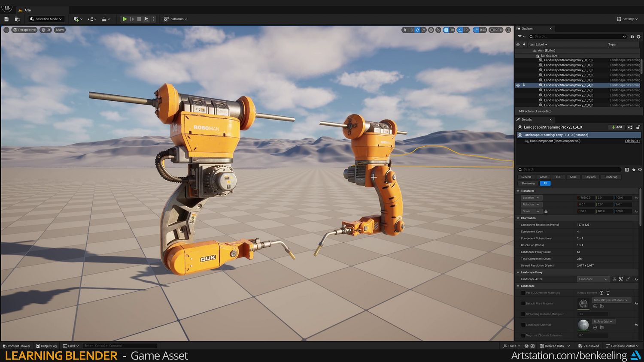The height and width of the screenshot is (362, 644).
Task: Collapse the Transform section
Action: (518, 191)
